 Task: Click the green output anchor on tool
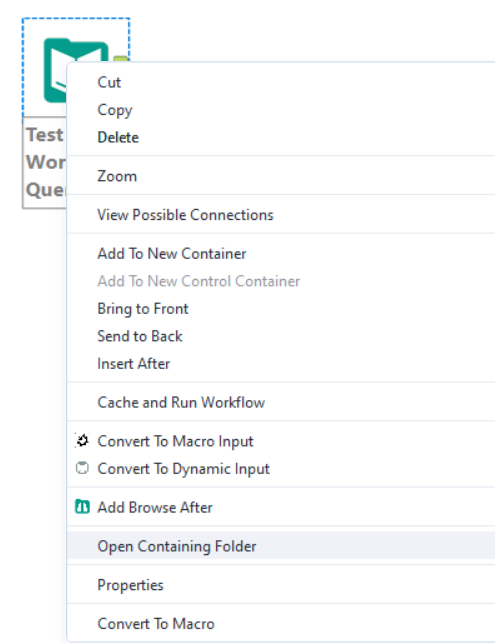coord(120,59)
